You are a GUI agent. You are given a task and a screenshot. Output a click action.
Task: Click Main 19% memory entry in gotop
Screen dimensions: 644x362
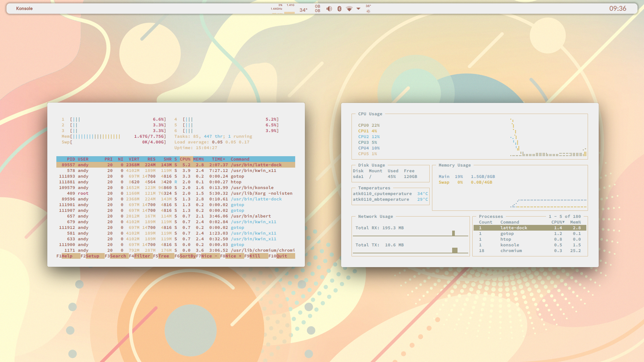[467, 177]
